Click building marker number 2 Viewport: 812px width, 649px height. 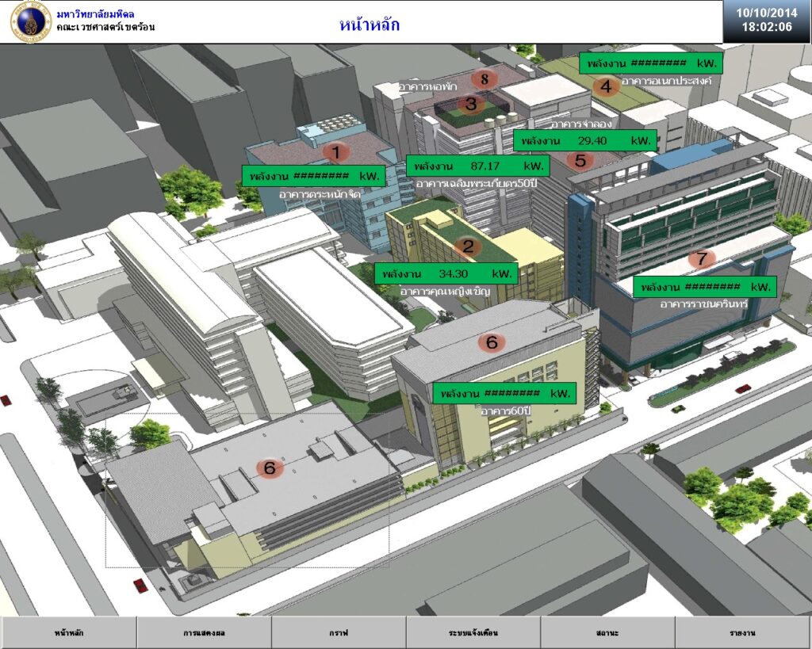click(468, 246)
